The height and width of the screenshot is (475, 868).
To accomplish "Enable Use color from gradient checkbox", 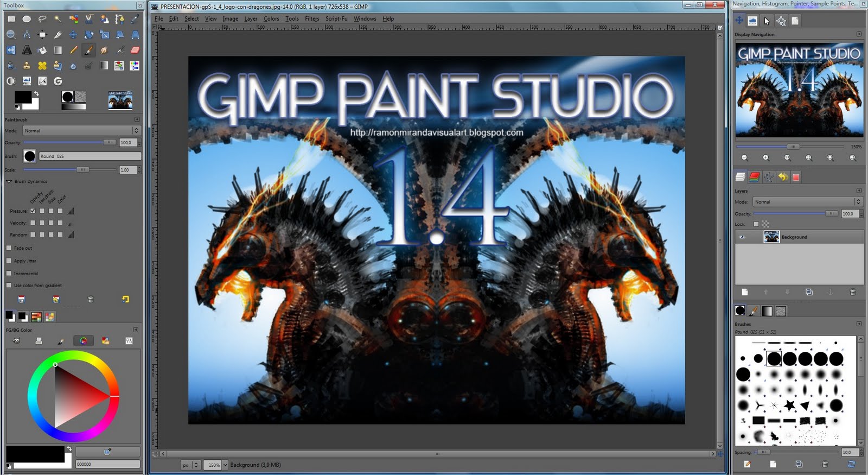I will point(9,285).
